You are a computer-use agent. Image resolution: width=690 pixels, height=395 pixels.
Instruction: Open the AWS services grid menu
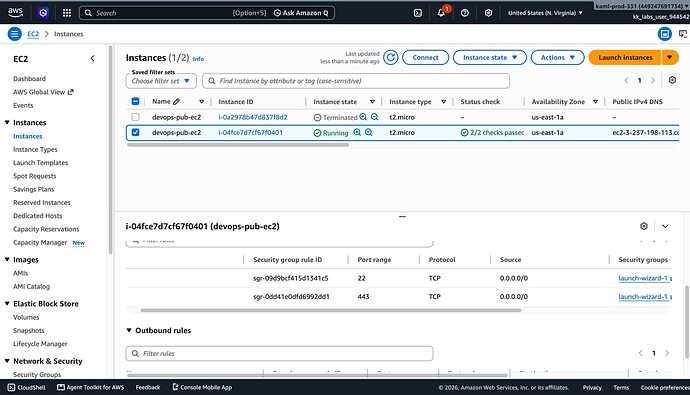pyautogui.click(x=67, y=13)
